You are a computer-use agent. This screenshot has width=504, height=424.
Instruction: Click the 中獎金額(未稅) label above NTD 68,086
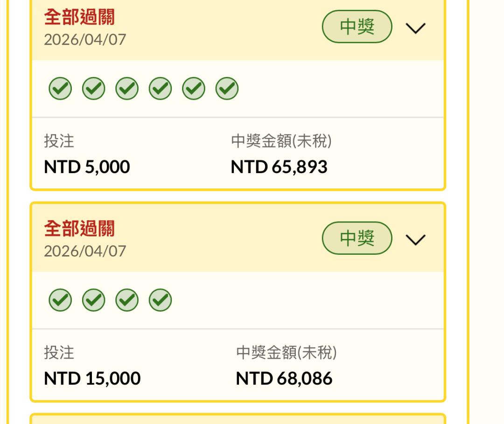pyautogui.click(x=287, y=353)
